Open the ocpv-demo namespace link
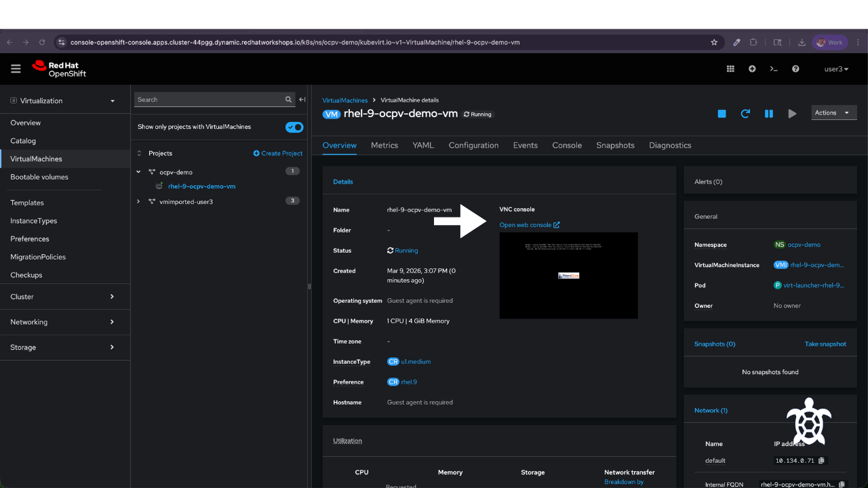Screen dimensions: 868x488 [x=804, y=245]
